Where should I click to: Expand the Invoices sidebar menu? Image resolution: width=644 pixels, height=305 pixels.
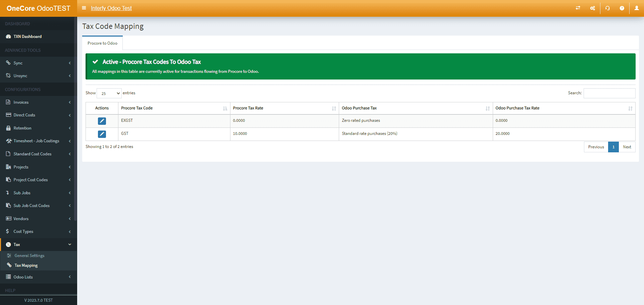coord(38,102)
